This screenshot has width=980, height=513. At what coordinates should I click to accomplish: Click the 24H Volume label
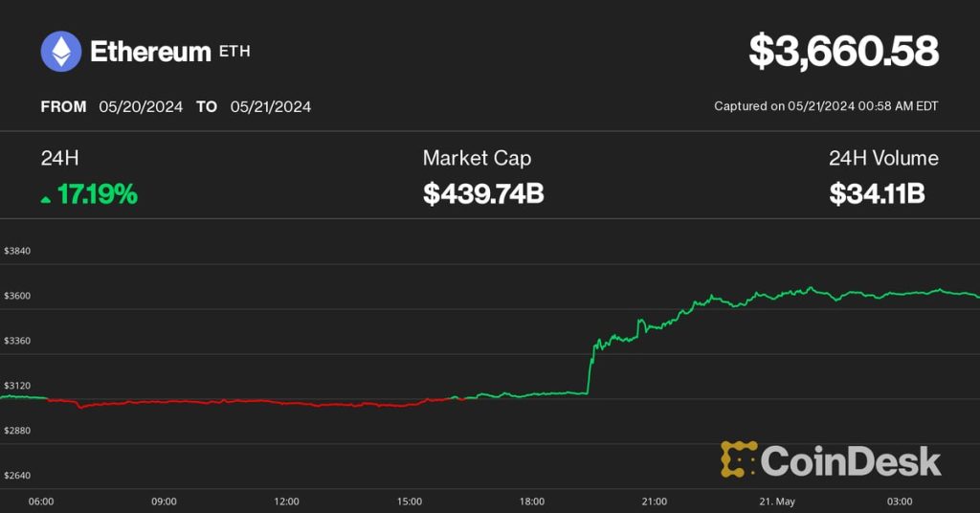(x=883, y=159)
